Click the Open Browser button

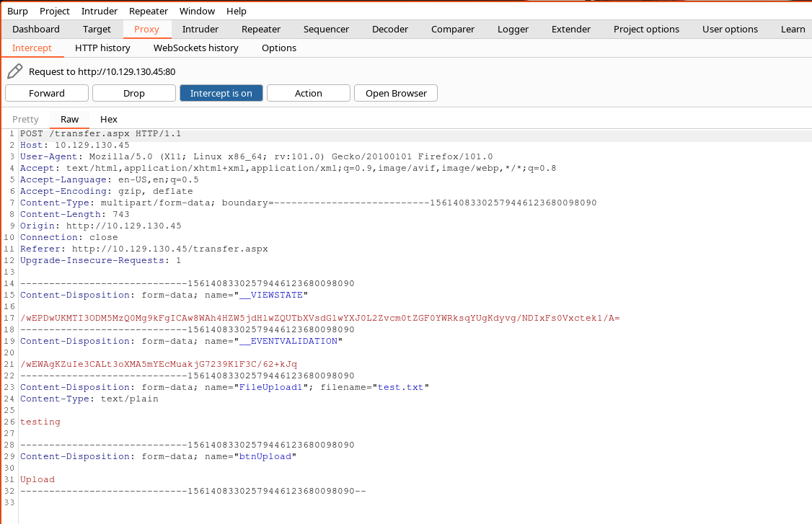point(396,93)
